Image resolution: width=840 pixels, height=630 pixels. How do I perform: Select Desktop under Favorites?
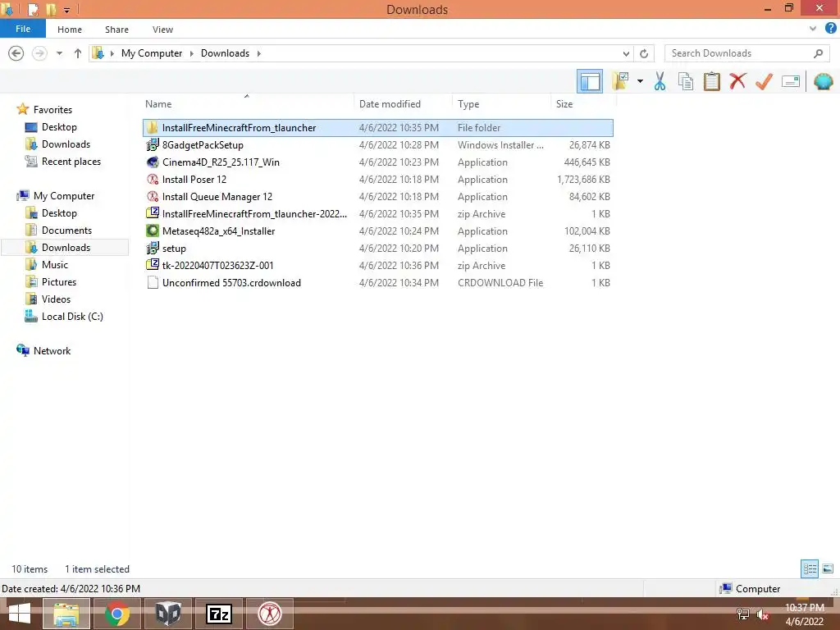(59, 127)
